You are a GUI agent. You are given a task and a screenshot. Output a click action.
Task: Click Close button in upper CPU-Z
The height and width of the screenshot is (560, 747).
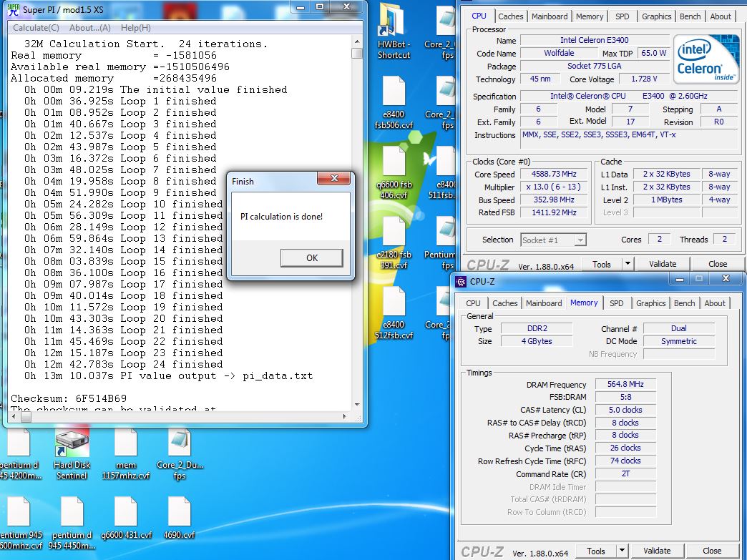pos(718,263)
